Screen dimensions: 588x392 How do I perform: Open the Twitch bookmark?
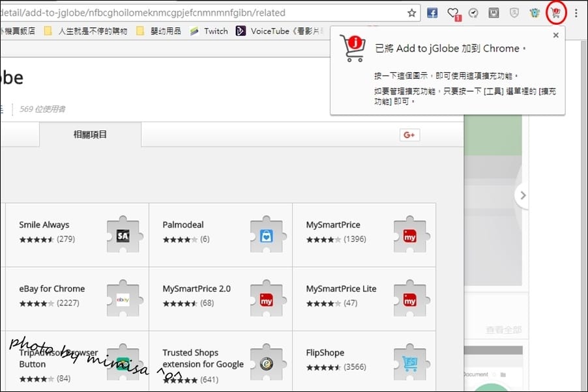pyautogui.click(x=209, y=31)
